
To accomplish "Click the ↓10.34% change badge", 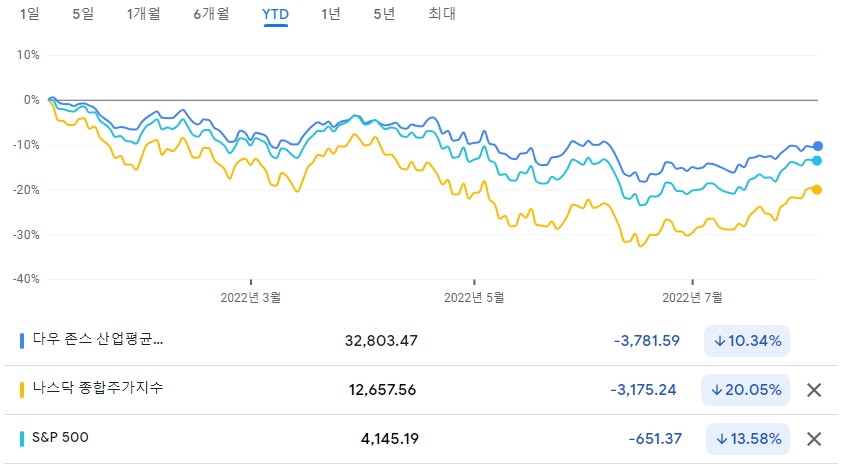I will [x=747, y=341].
